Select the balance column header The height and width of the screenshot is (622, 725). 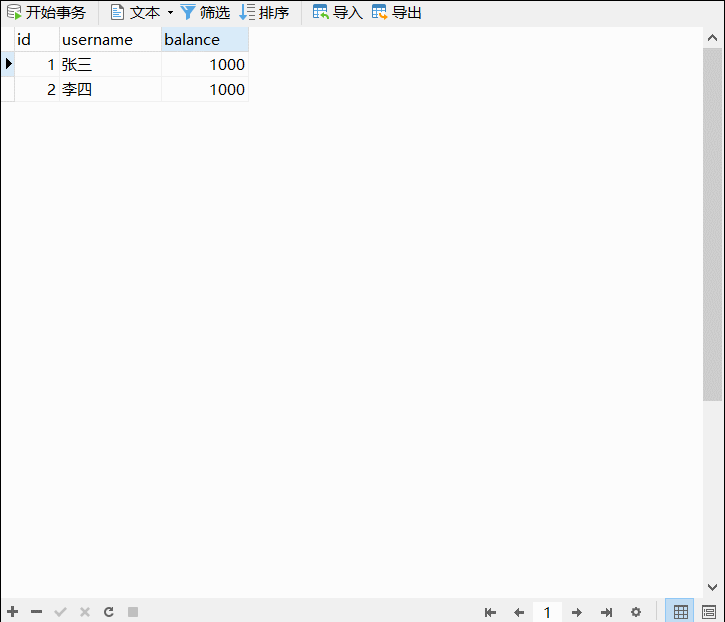(205, 39)
